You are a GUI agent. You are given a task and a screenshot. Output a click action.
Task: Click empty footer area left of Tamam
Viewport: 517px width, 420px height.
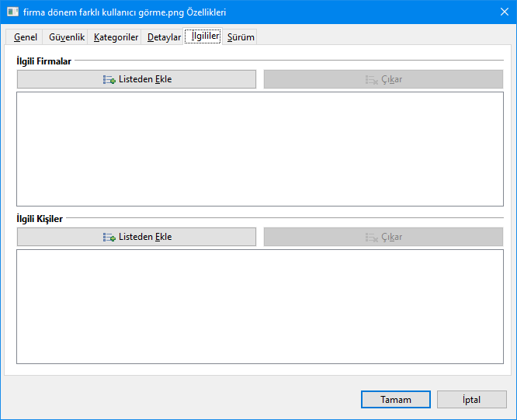coord(179,400)
